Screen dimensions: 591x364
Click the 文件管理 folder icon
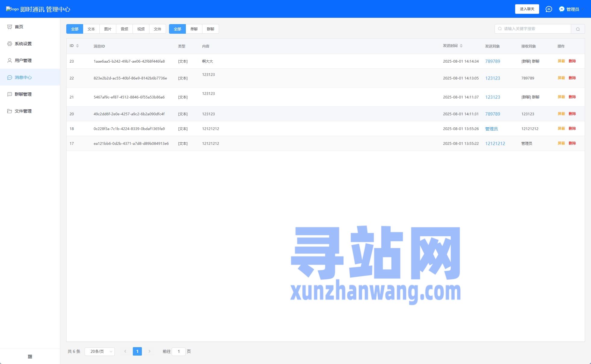click(10, 111)
